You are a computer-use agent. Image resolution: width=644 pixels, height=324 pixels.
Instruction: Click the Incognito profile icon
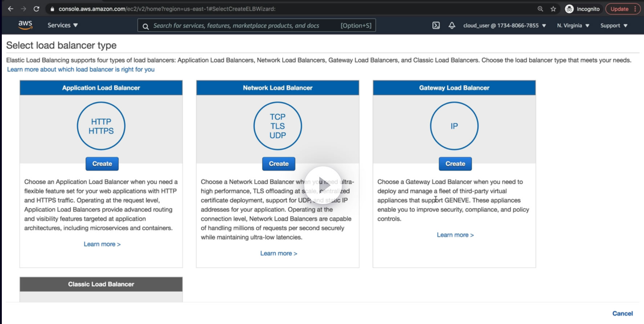pos(569,9)
